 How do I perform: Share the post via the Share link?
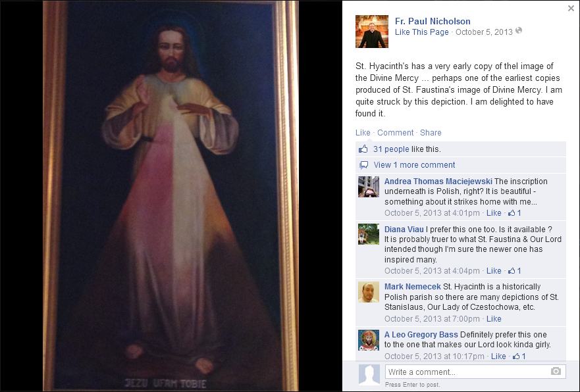coord(431,133)
